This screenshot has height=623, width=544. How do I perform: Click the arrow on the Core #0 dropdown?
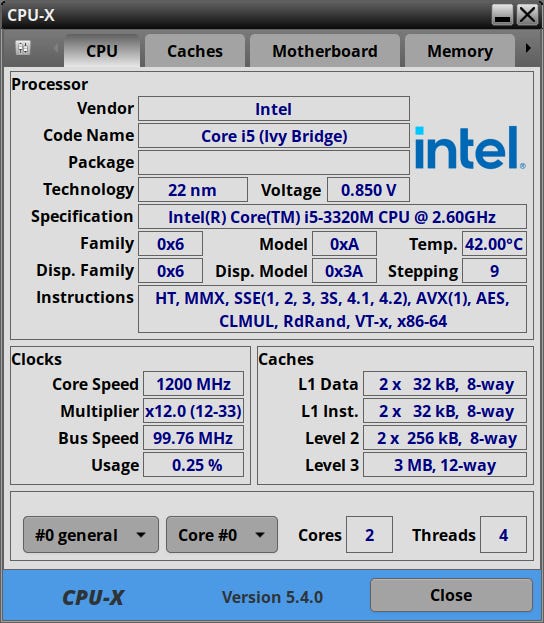point(259,535)
